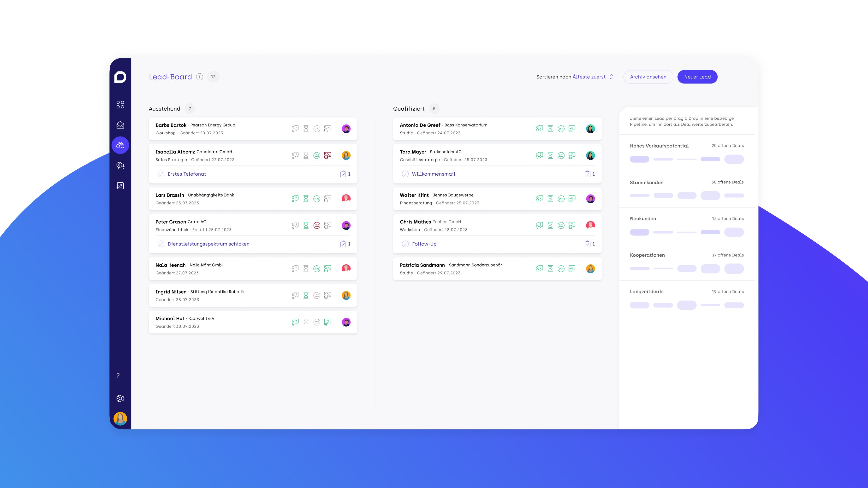Click the help question mark icon

click(118, 375)
